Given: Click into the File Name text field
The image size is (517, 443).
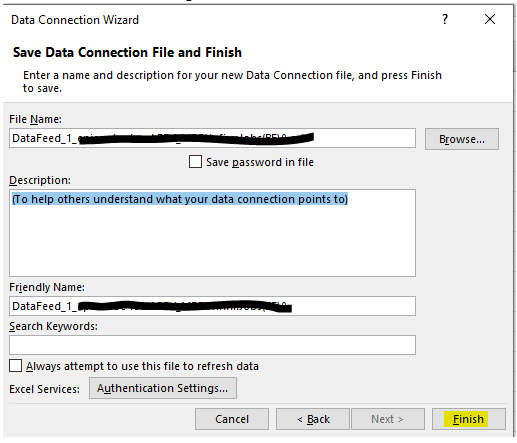Looking at the screenshot, I should [212, 138].
